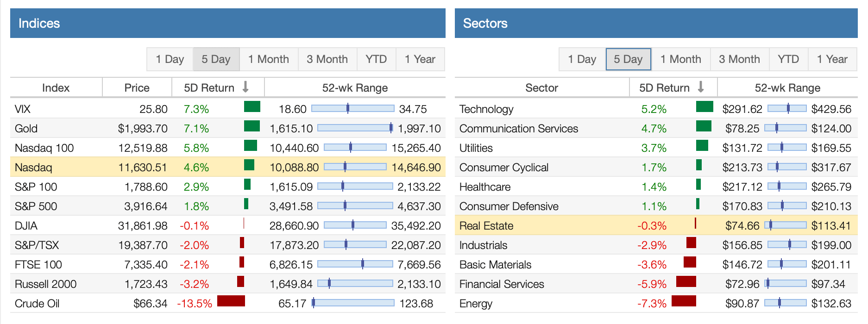The width and height of the screenshot is (868, 324).
Task: Click Nasdaq price 11,630.51
Action: point(143,168)
